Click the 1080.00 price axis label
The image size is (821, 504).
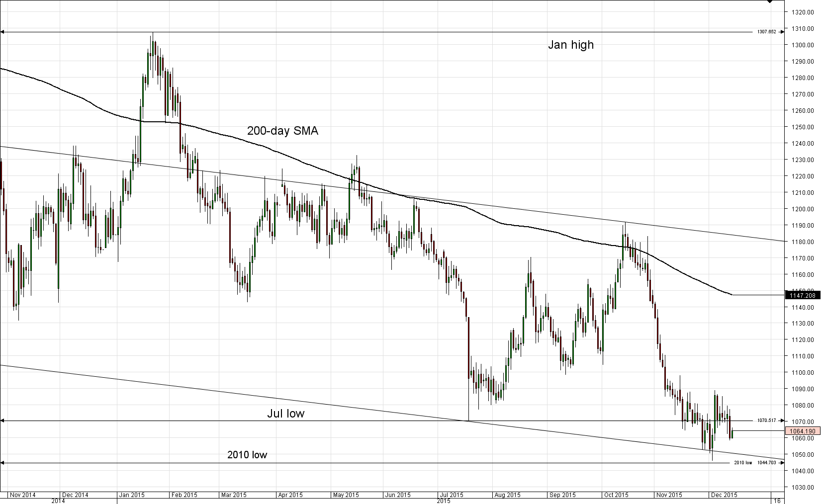[x=803, y=406]
